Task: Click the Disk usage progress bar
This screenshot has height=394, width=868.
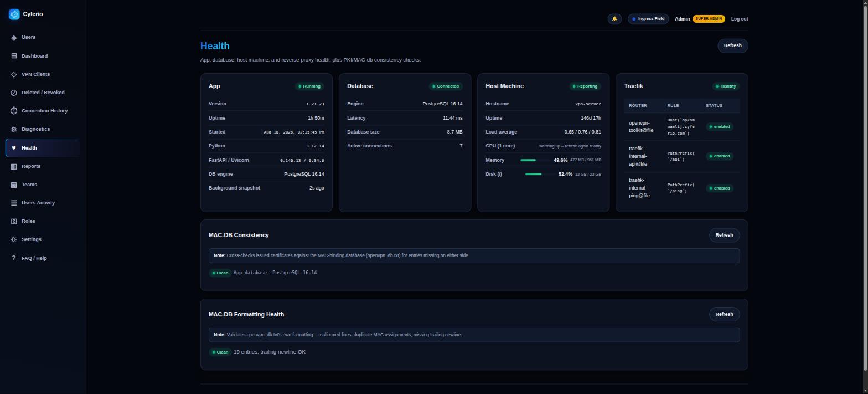Action: [540, 174]
